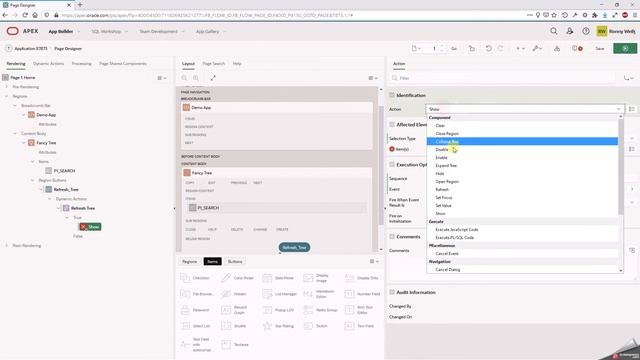Select the Show action node in tree

pyautogui.click(x=90, y=227)
